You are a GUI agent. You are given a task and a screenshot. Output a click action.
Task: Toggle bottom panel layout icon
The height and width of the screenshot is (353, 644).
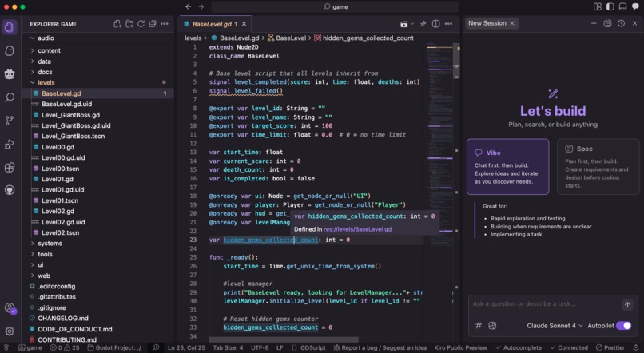tap(622, 6)
